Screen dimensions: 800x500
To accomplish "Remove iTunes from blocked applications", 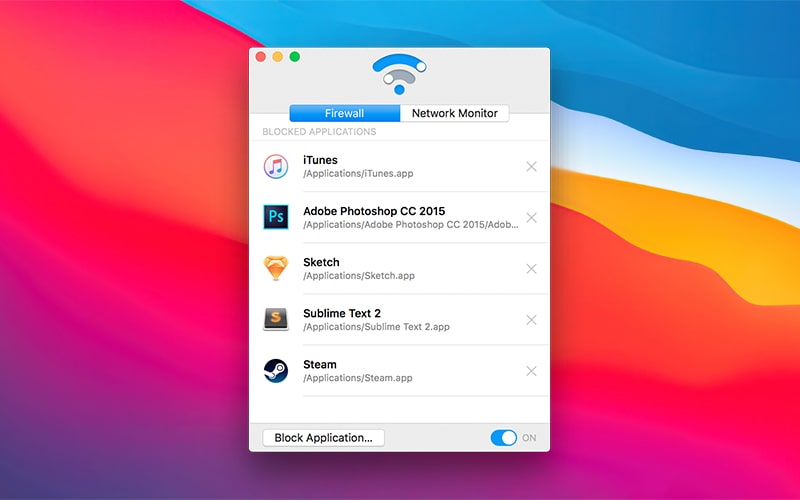I will [531, 167].
